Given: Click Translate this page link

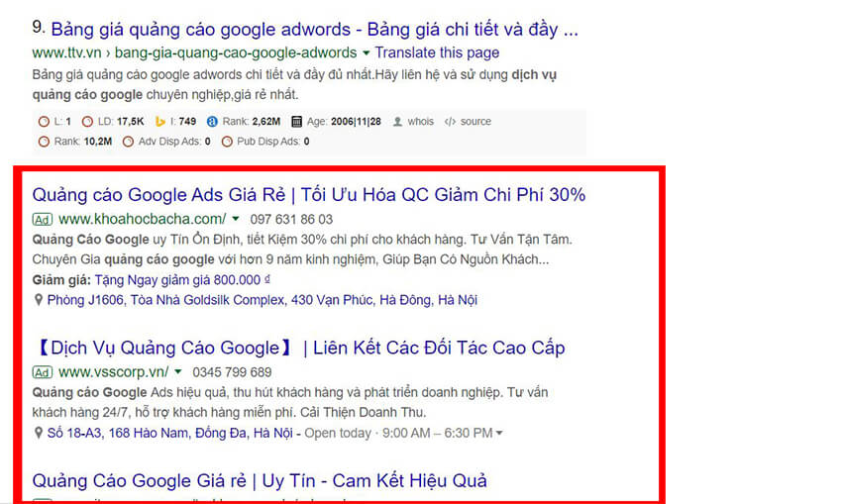Looking at the screenshot, I should [x=437, y=52].
